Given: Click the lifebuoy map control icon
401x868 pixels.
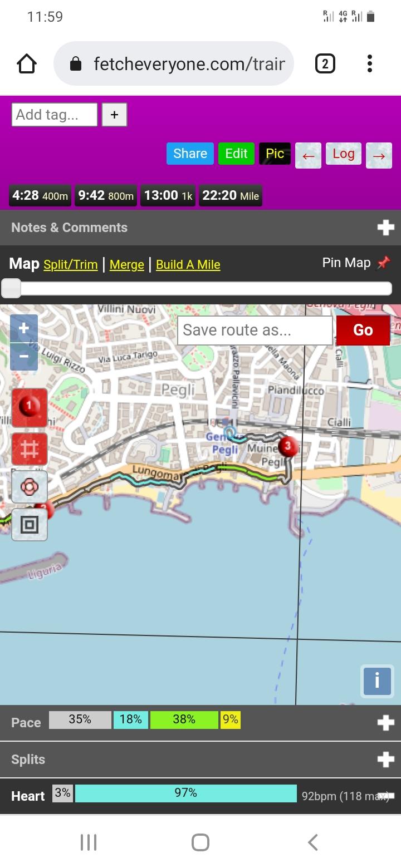Looking at the screenshot, I should tap(30, 487).
